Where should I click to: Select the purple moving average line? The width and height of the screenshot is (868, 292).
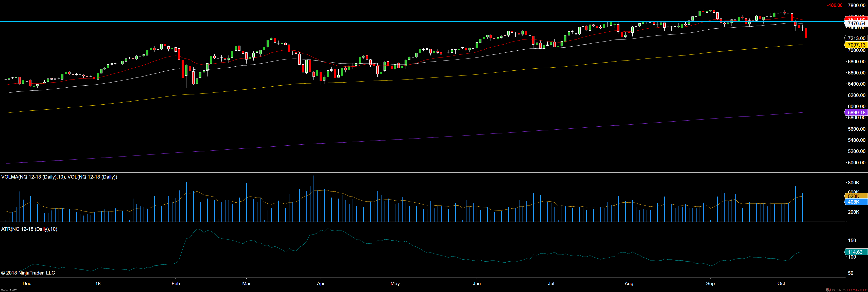404,139
